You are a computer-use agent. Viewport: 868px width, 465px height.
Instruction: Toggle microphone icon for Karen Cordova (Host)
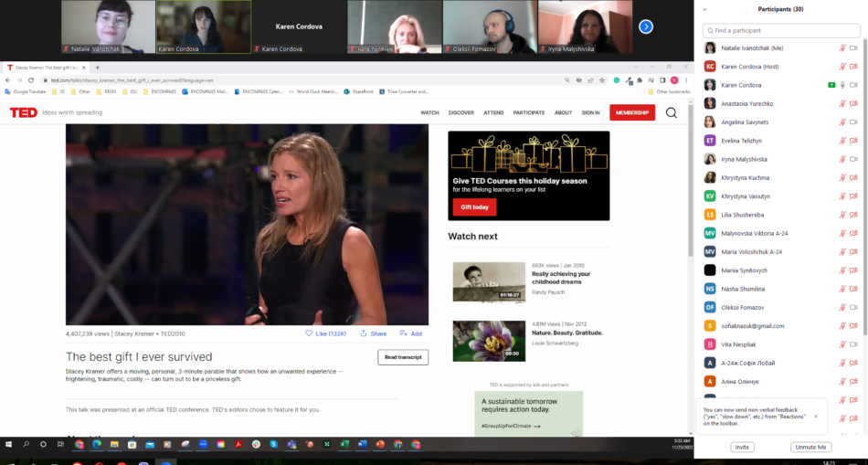coord(842,67)
